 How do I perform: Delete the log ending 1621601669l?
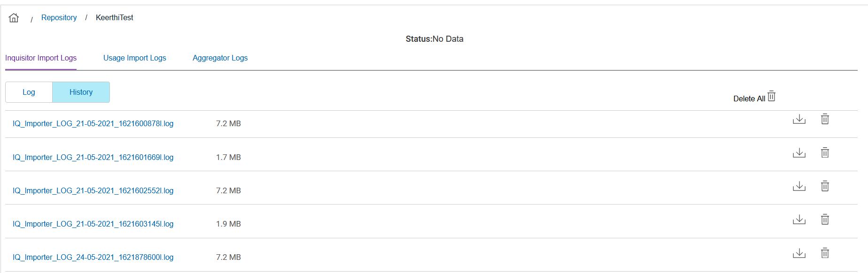tap(825, 153)
